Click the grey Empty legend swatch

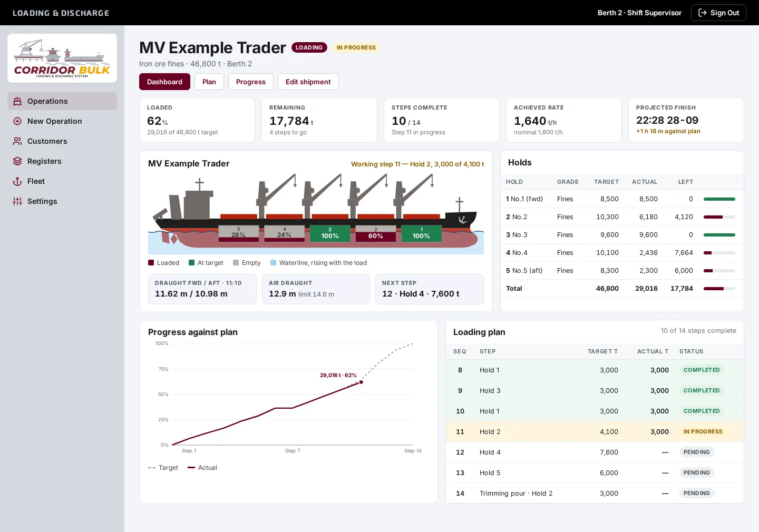coord(236,263)
